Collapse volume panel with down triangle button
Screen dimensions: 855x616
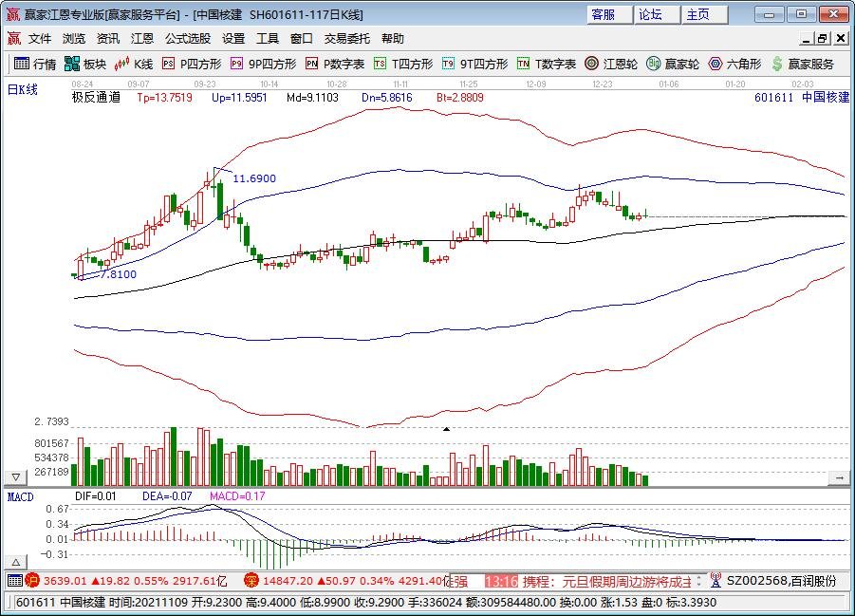[16, 477]
